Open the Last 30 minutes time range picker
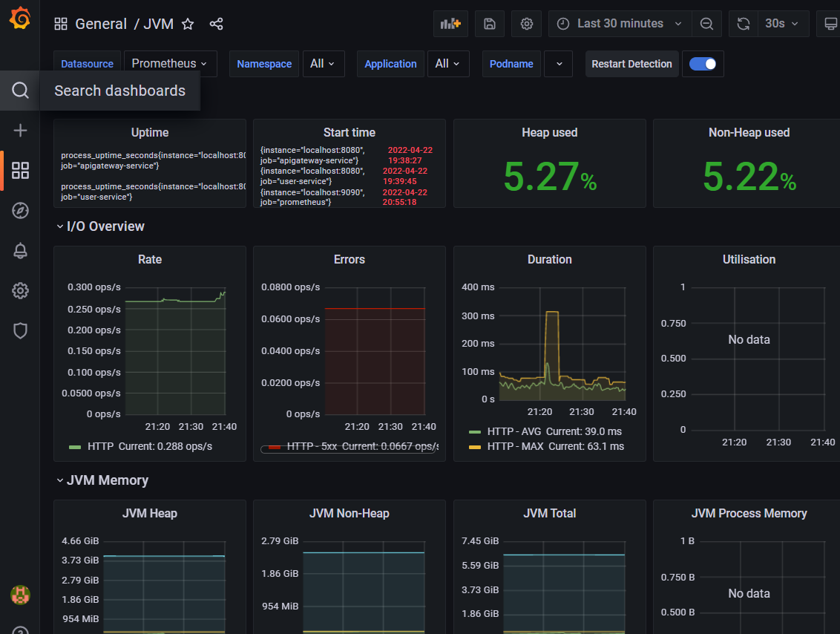This screenshot has width=840, height=634. 620,24
